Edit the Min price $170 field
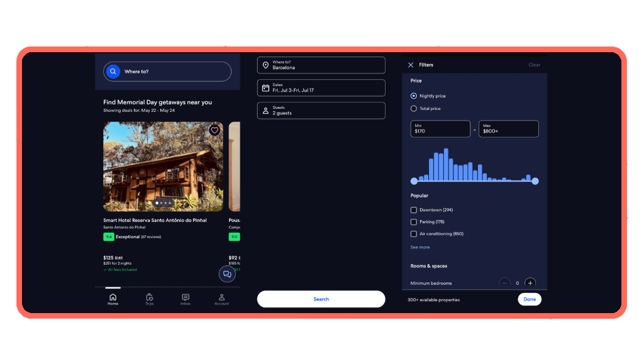The width and height of the screenshot is (644, 337). point(440,128)
